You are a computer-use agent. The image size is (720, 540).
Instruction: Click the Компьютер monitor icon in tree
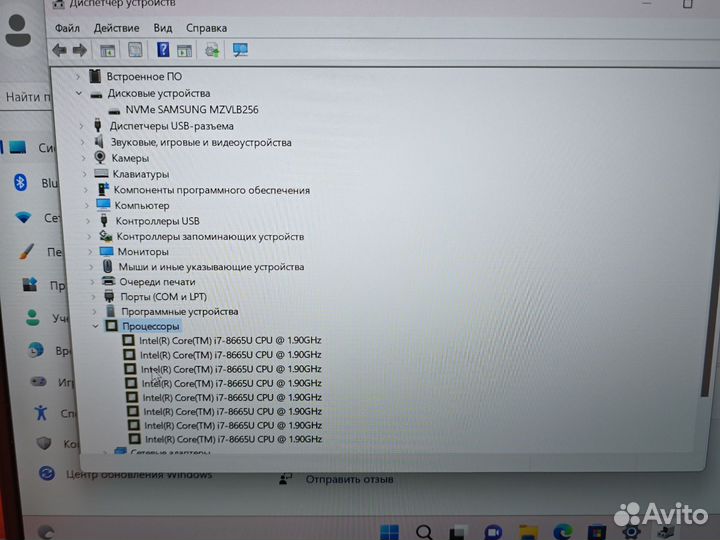pyautogui.click(x=103, y=204)
